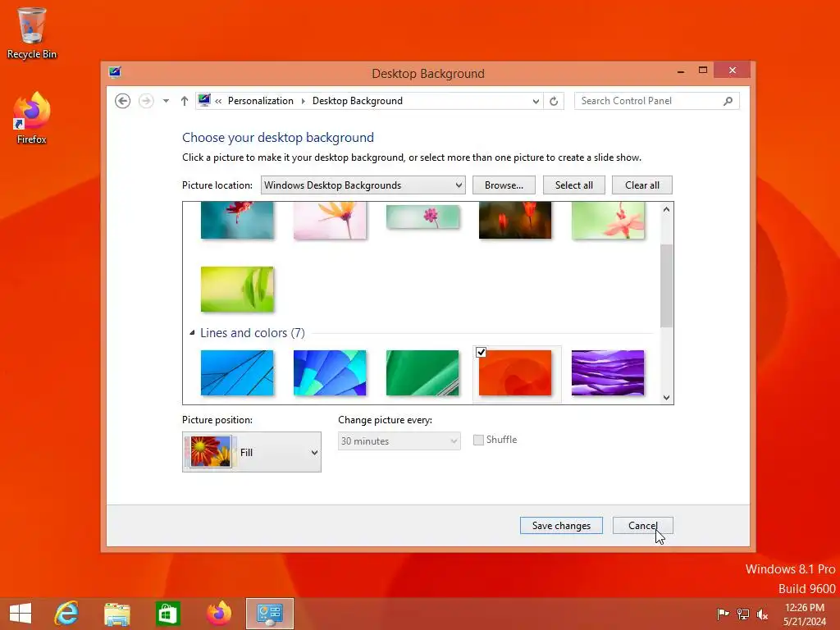Screen dimensions: 840x630
Task: Click the double chevron before Personalization
Action: 218,101
